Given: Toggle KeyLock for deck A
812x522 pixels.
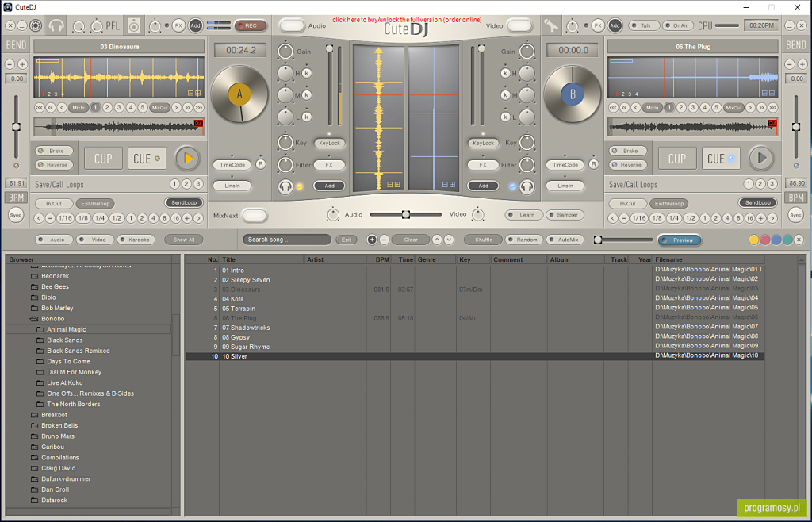Looking at the screenshot, I should tap(329, 143).
